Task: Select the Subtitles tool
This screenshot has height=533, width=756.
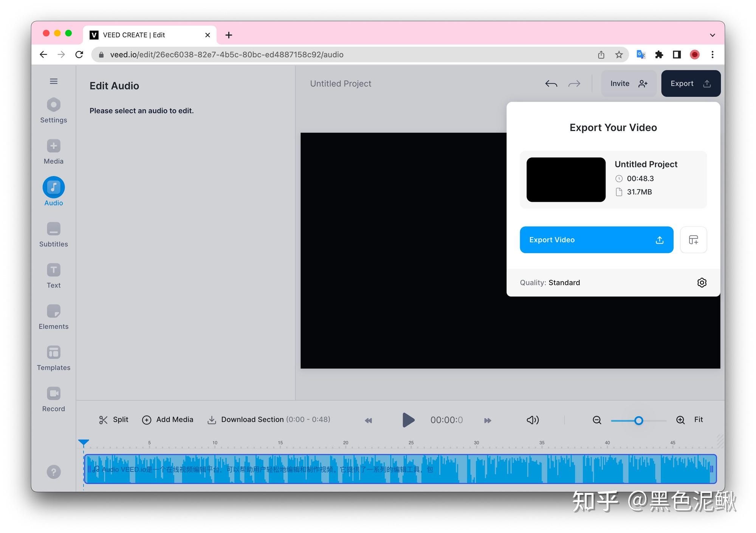Action: coord(53,234)
